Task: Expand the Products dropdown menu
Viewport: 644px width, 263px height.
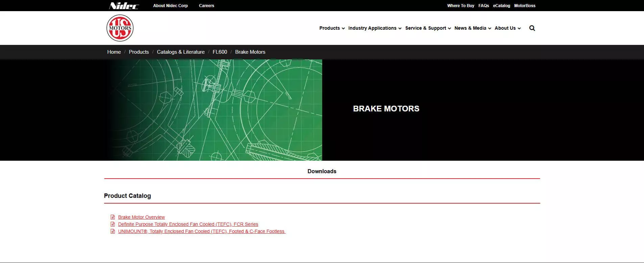Action: pos(332,28)
